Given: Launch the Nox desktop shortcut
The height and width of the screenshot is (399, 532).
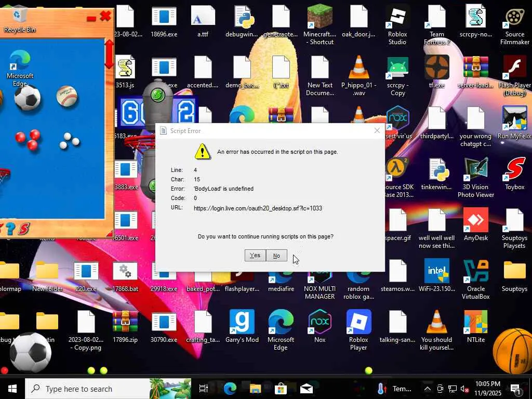Looking at the screenshot, I should [320, 326].
